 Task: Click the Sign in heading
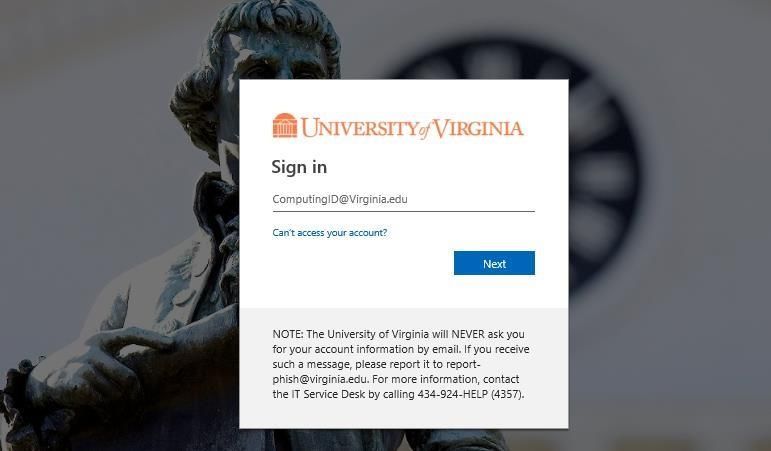pos(299,167)
